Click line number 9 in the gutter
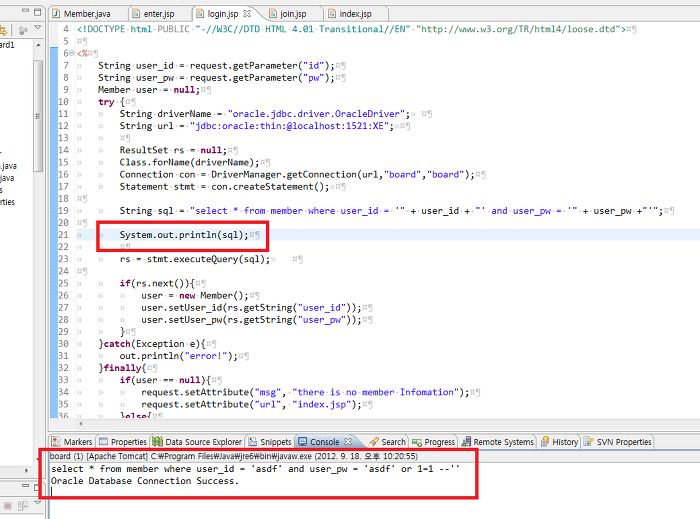This screenshot has height=519, width=700. point(66,90)
